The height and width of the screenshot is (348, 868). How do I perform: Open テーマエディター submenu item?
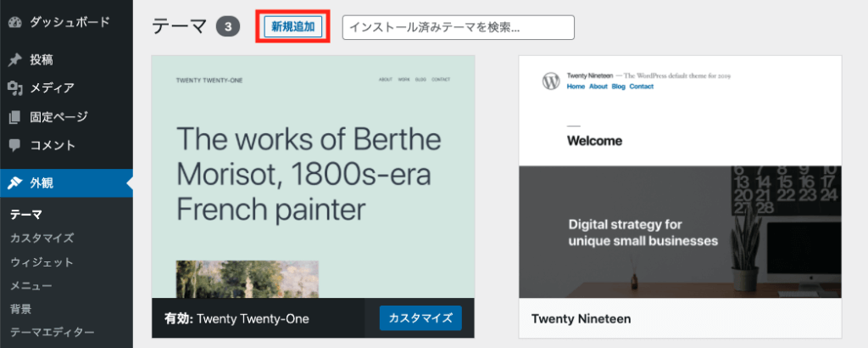pyautogui.click(x=52, y=332)
